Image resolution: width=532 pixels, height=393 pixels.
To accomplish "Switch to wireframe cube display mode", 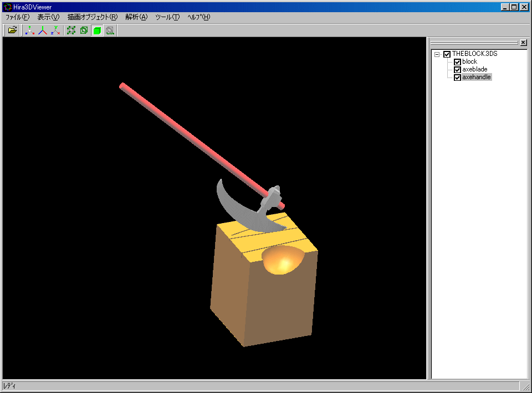I will tap(84, 30).
